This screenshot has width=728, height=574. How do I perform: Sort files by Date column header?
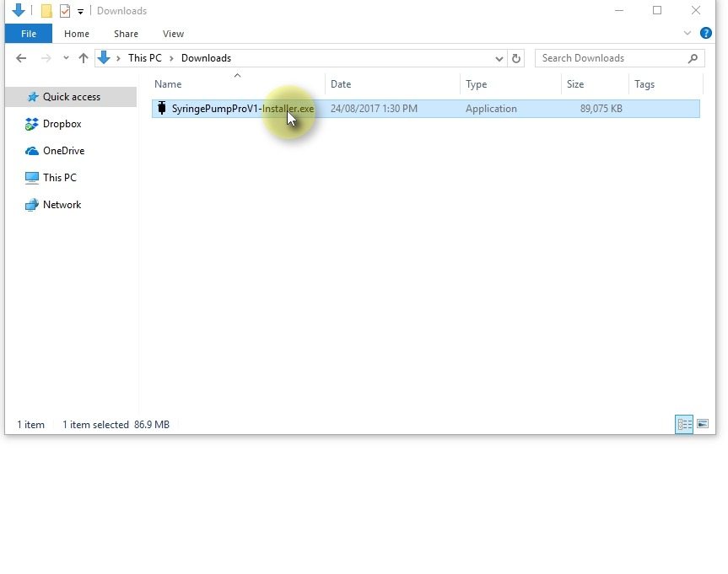pyautogui.click(x=392, y=84)
